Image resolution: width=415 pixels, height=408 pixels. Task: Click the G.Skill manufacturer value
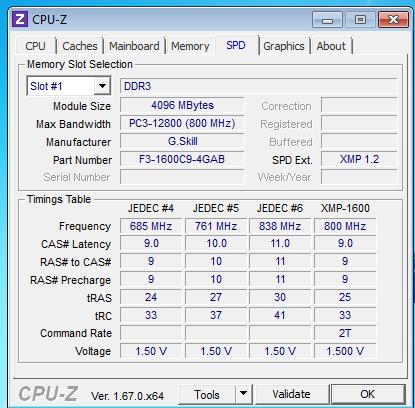click(182, 141)
